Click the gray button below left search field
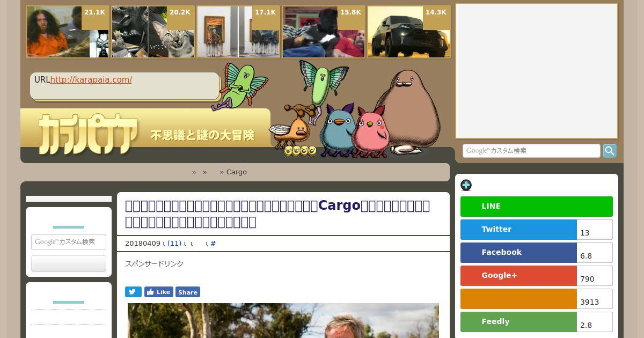The width and height of the screenshot is (644, 338). coord(69,263)
